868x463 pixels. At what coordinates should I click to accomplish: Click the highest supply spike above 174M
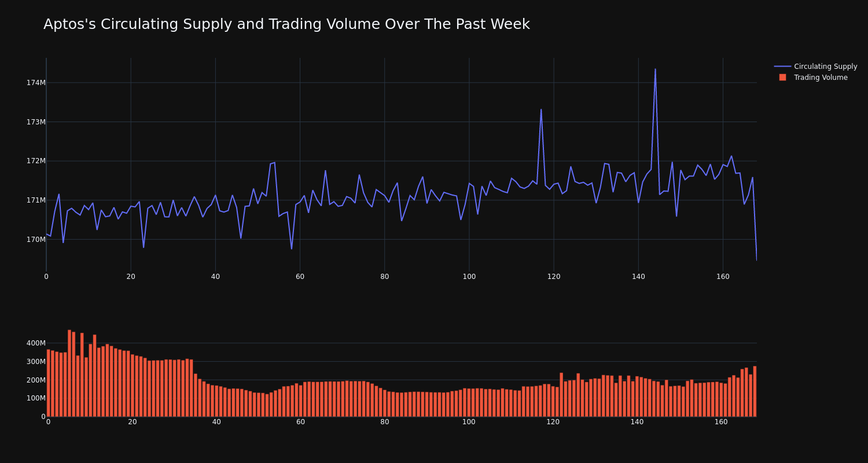coord(655,69)
